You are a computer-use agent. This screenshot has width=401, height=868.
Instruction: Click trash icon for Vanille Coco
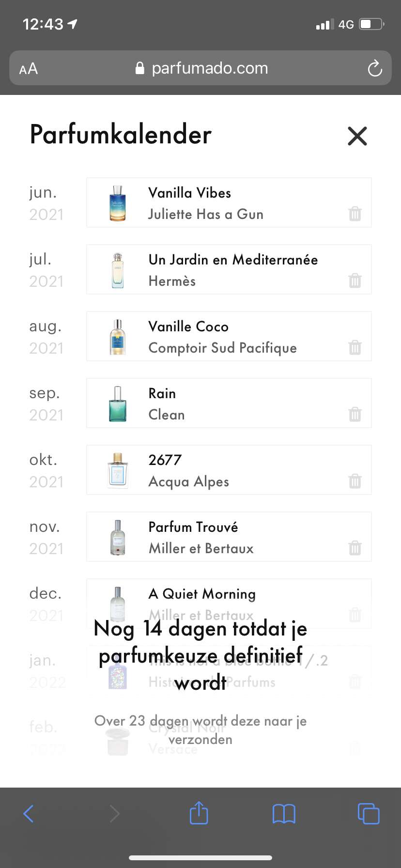pos(355,347)
